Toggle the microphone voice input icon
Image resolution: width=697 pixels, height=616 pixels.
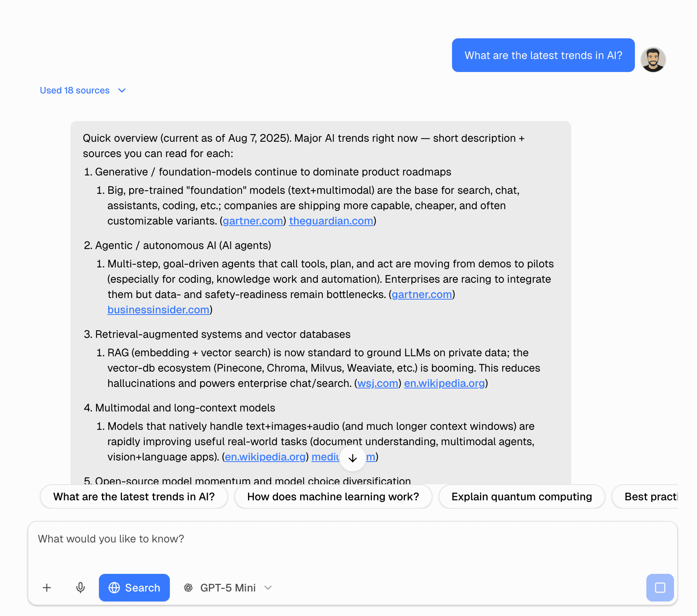(81, 587)
